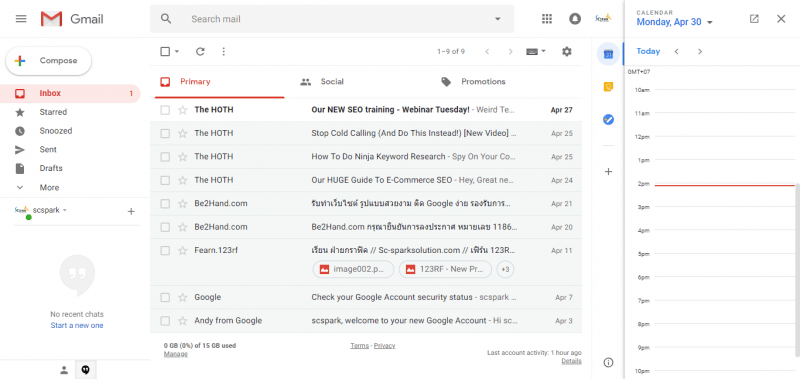Viewport: 800px width, 383px height.
Task: Expand the +3 attachments chip
Action: coord(505,269)
